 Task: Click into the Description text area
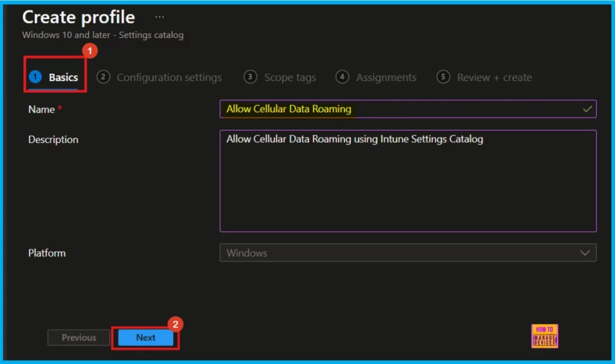(x=408, y=181)
